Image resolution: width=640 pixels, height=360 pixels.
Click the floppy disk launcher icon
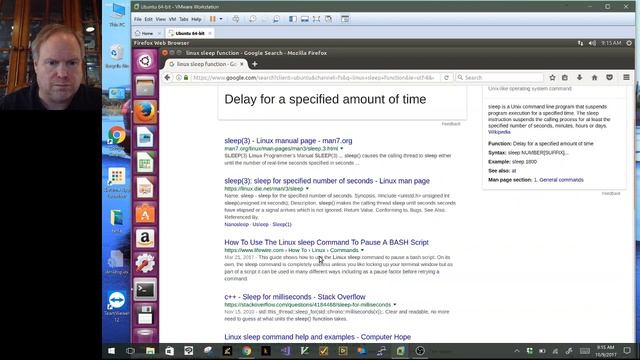point(145,315)
